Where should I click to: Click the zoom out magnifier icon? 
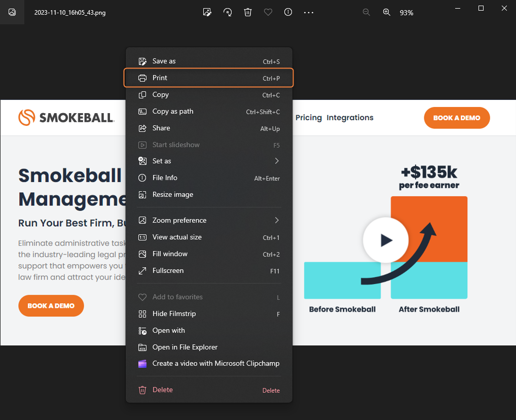point(366,12)
